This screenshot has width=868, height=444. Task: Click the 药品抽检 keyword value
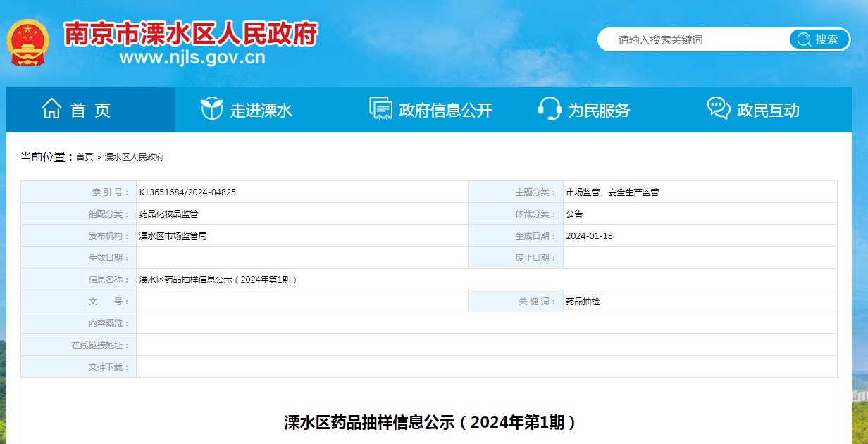point(583,302)
